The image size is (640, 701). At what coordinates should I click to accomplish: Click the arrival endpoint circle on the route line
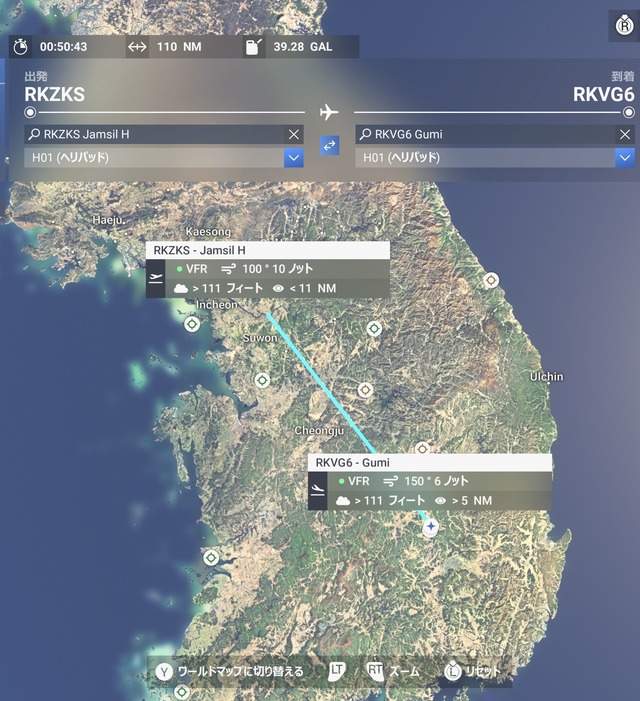pos(629,112)
